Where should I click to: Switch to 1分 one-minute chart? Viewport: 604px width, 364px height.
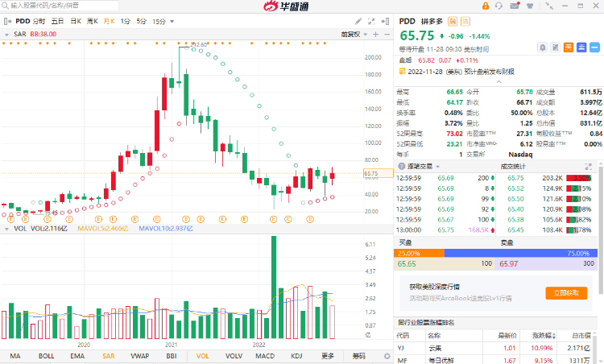click(125, 21)
